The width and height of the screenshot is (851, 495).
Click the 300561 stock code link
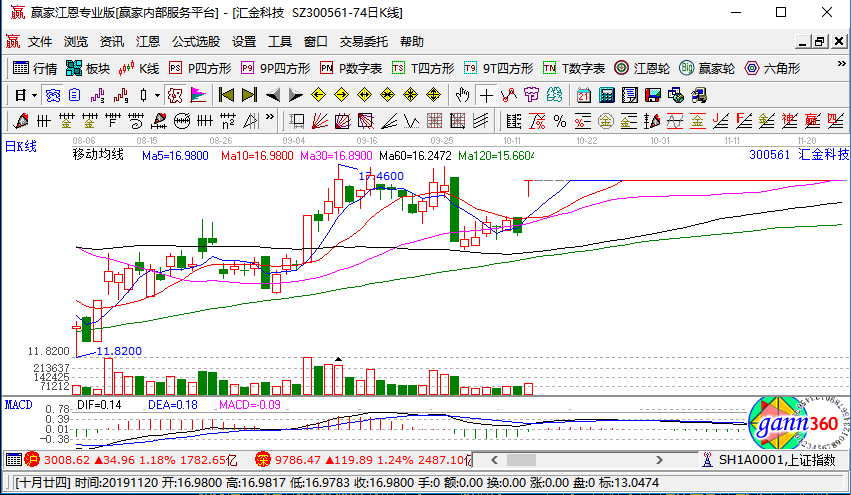point(770,155)
